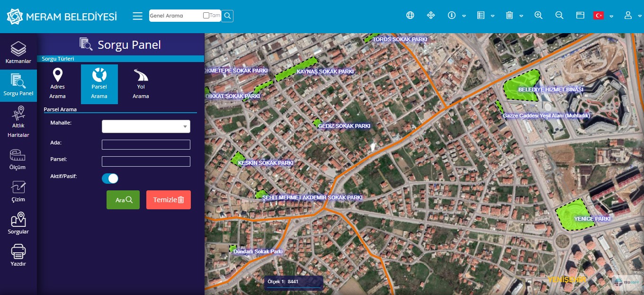Click the zoom out magnifier icon

point(559,15)
